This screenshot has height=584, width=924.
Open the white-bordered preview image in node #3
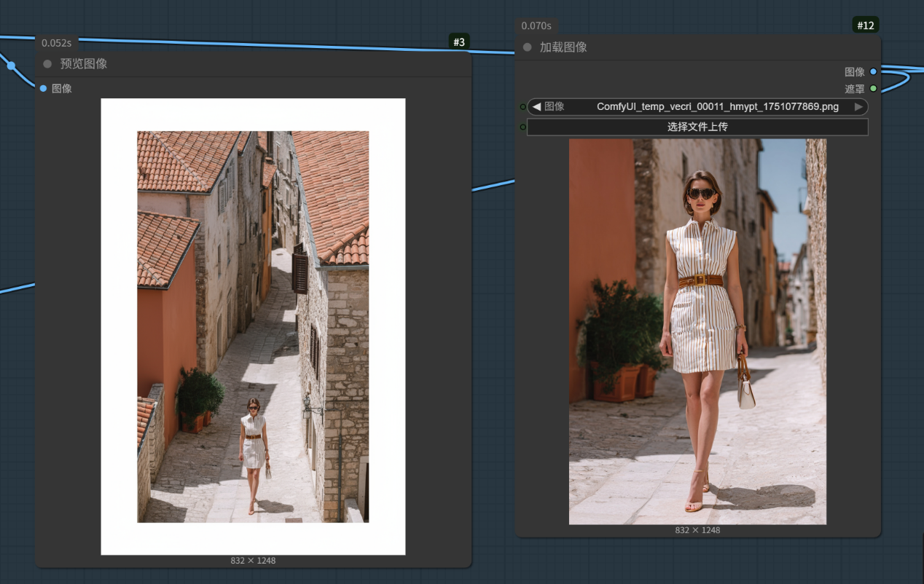[253, 326]
